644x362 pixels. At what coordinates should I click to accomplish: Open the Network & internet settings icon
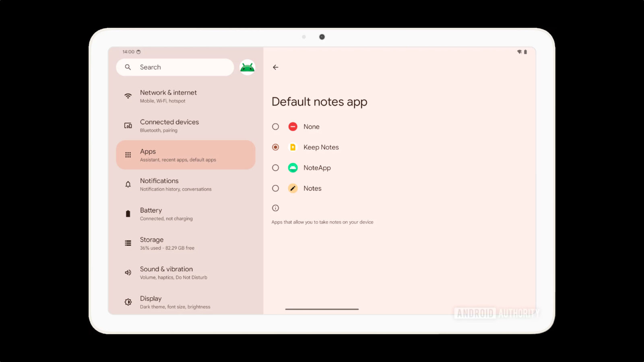coord(128,96)
